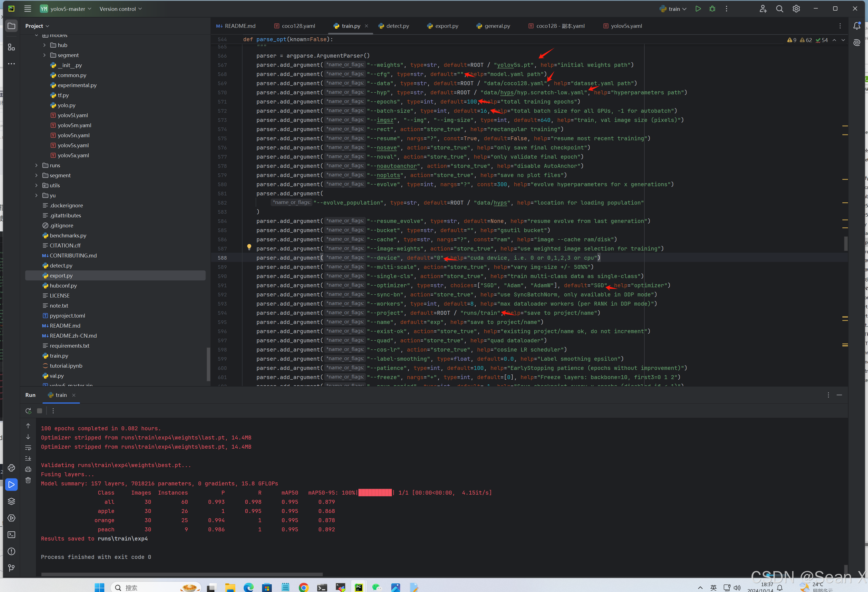Open IDE settings gear
Viewport: 868px width, 592px height.
tap(796, 9)
